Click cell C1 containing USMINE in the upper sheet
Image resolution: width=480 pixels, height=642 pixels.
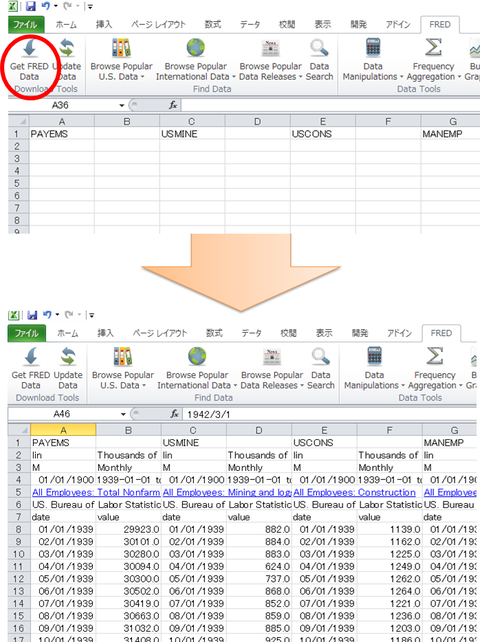tap(192, 134)
